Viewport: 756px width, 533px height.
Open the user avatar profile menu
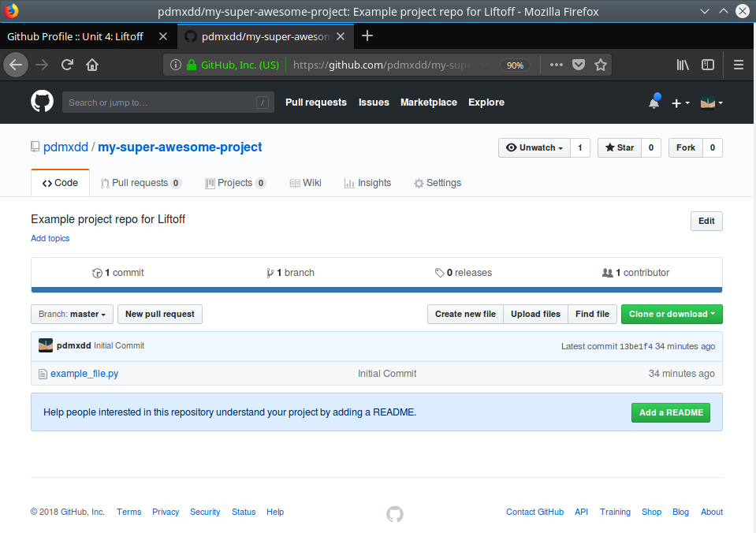pos(711,102)
